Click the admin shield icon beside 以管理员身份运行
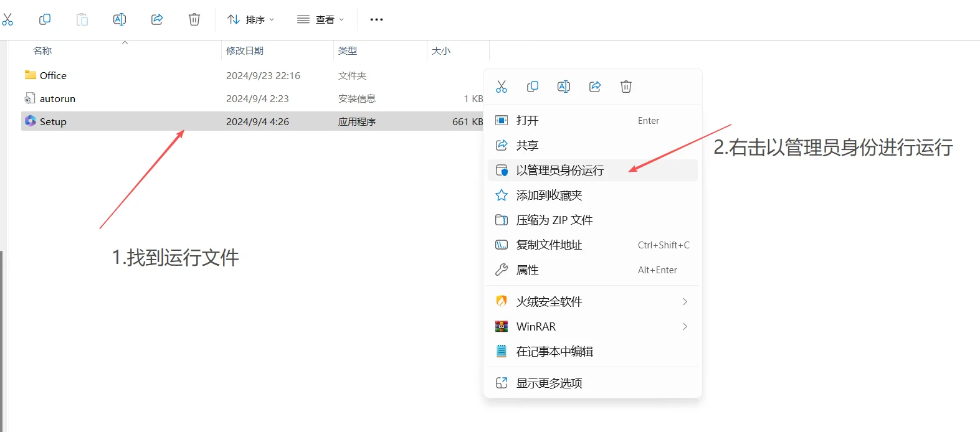 click(x=502, y=170)
